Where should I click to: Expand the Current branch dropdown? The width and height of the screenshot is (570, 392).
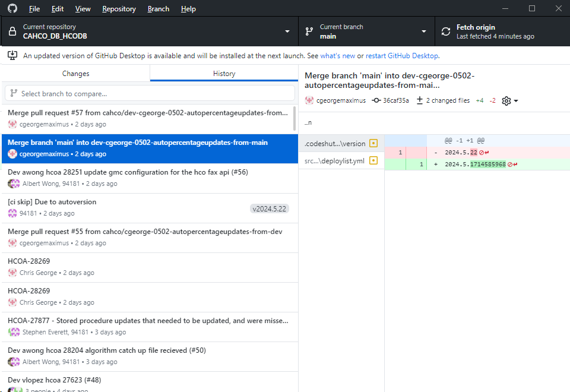[424, 31]
